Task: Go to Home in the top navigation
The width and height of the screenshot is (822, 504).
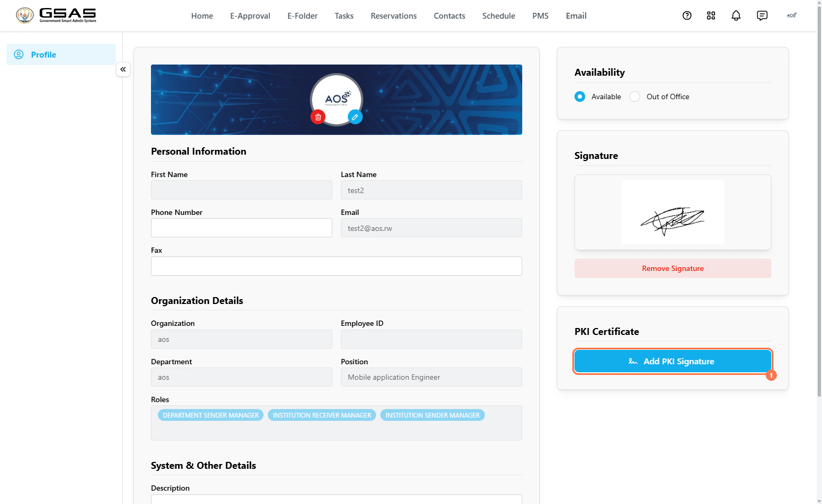Action: (x=202, y=16)
